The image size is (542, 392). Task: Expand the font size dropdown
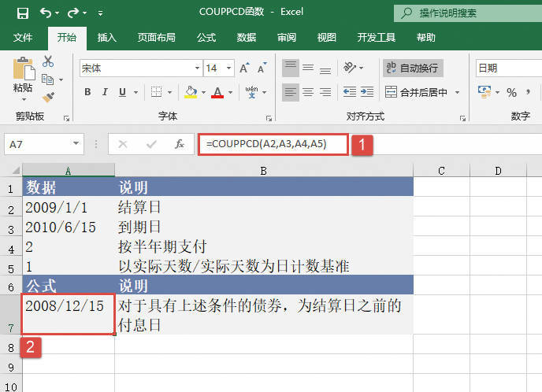tap(230, 68)
